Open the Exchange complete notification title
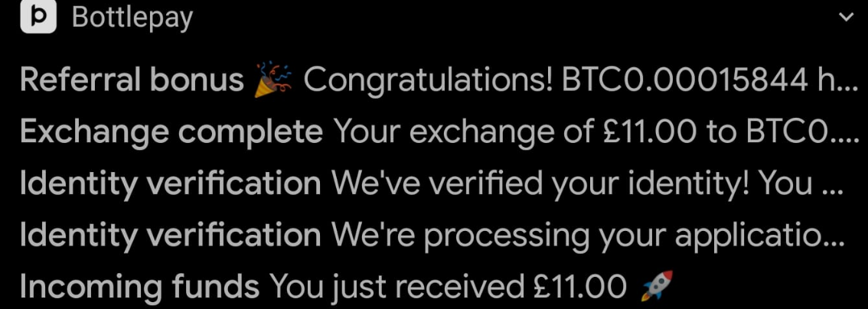 pyautogui.click(x=171, y=132)
